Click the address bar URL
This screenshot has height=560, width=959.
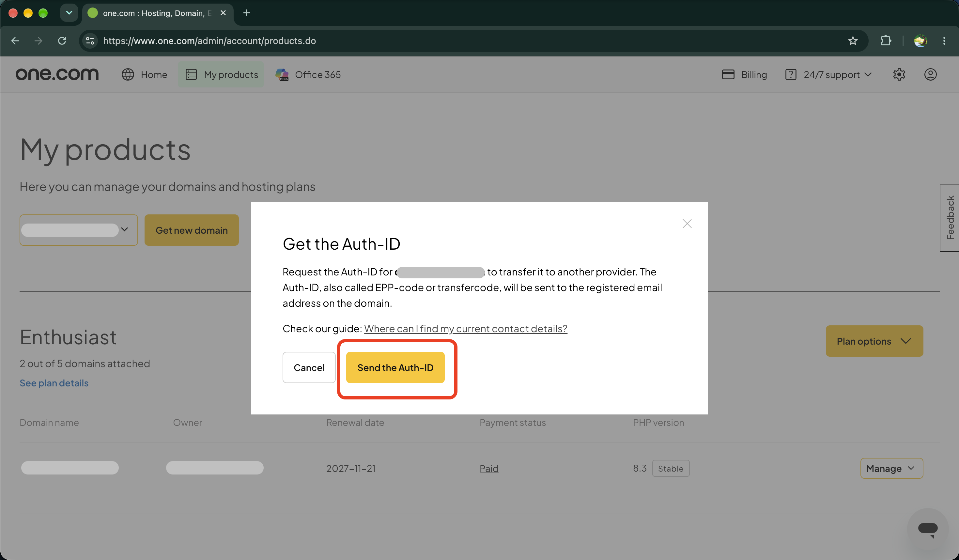tap(209, 41)
